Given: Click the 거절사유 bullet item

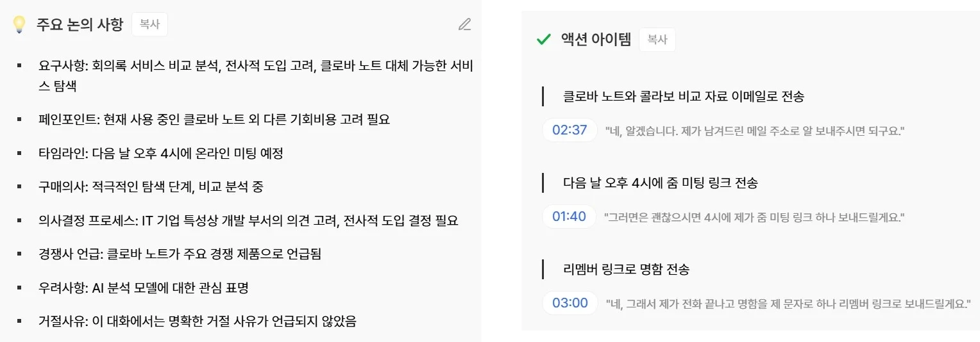Looking at the screenshot, I should (x=197, y=322).
